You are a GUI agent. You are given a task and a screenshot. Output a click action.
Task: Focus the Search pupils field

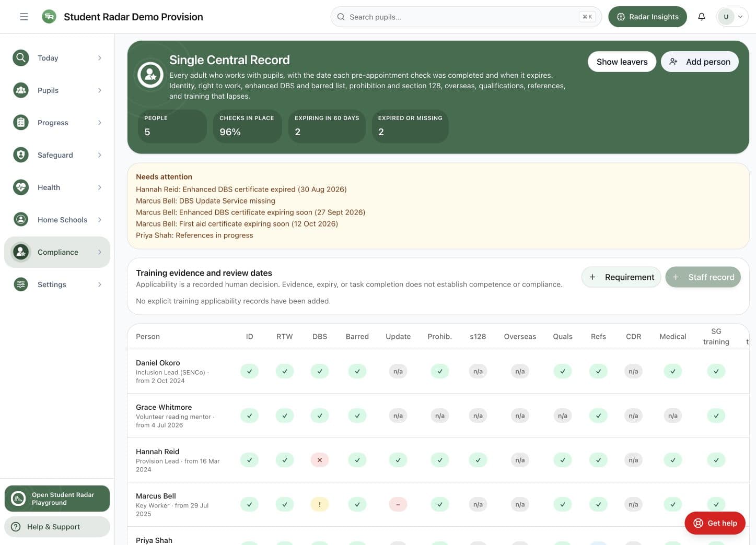[x=466, y=17]
